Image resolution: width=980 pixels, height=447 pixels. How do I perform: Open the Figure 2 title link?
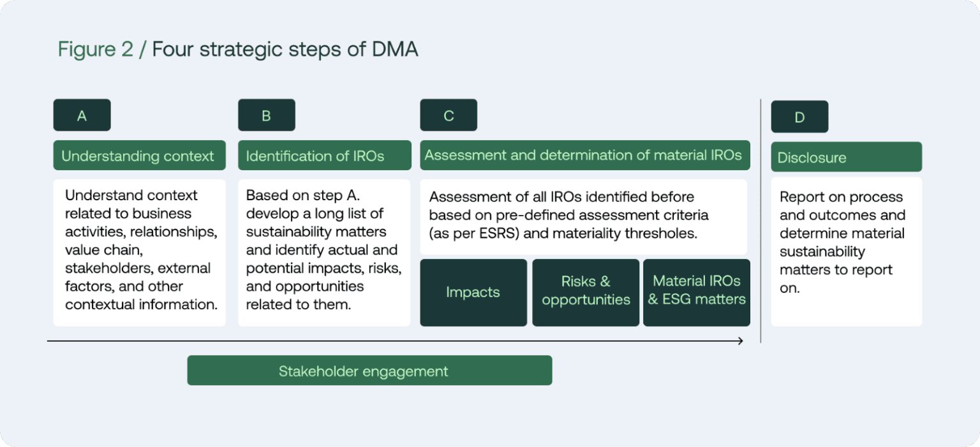(x=237, y=48)
